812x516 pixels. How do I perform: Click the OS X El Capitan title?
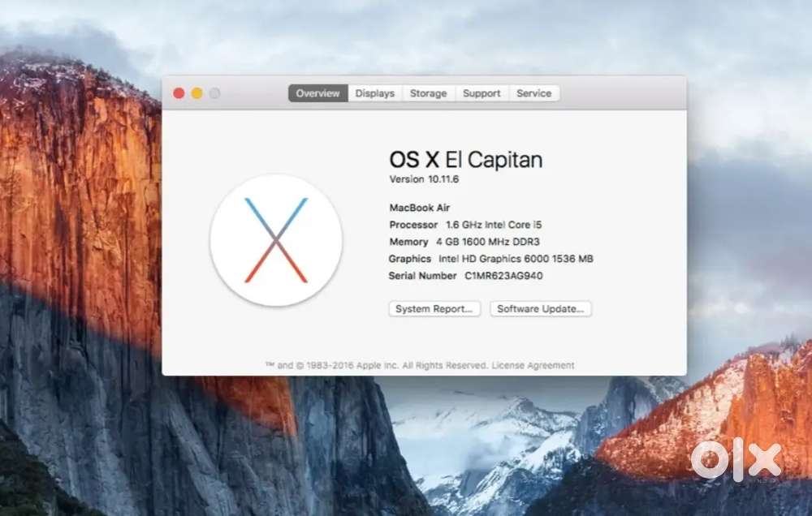[465, 159]
